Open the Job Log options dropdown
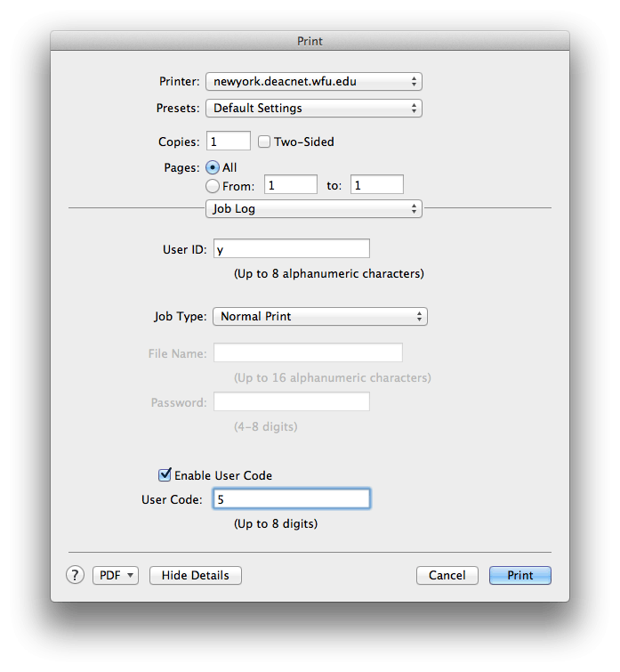Viewport: 620px width, 672px height. tap(314, 208)
